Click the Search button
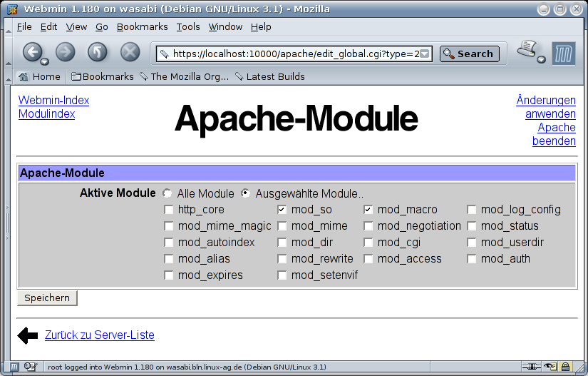Viewport: 588px width, 376px height. pos(470,54)
